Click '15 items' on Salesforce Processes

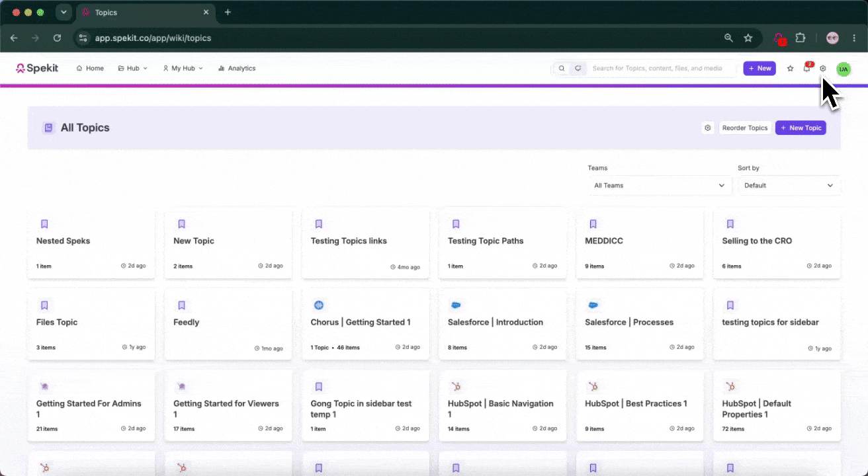tap(596, 348)
